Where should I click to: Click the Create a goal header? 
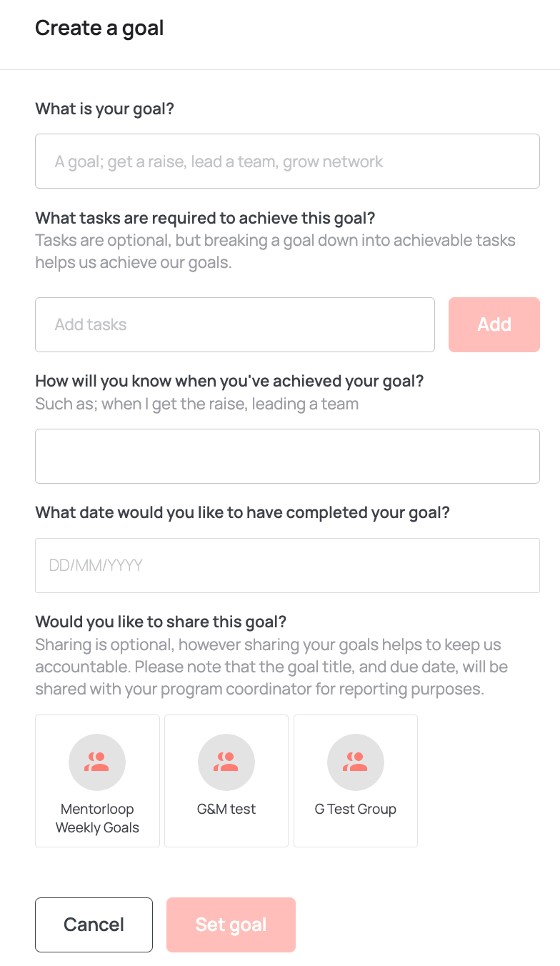pyautogui.click(x=99, y=28)
